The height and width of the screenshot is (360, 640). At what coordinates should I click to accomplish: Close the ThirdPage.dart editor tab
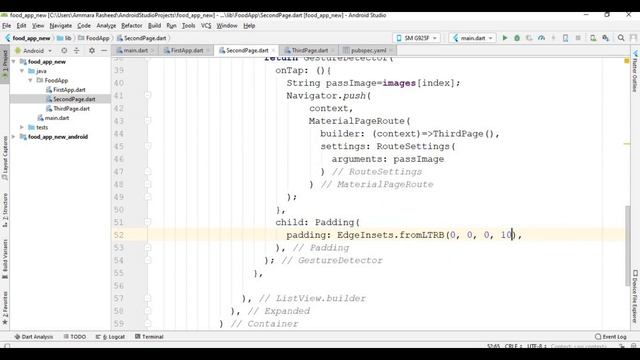333,51
